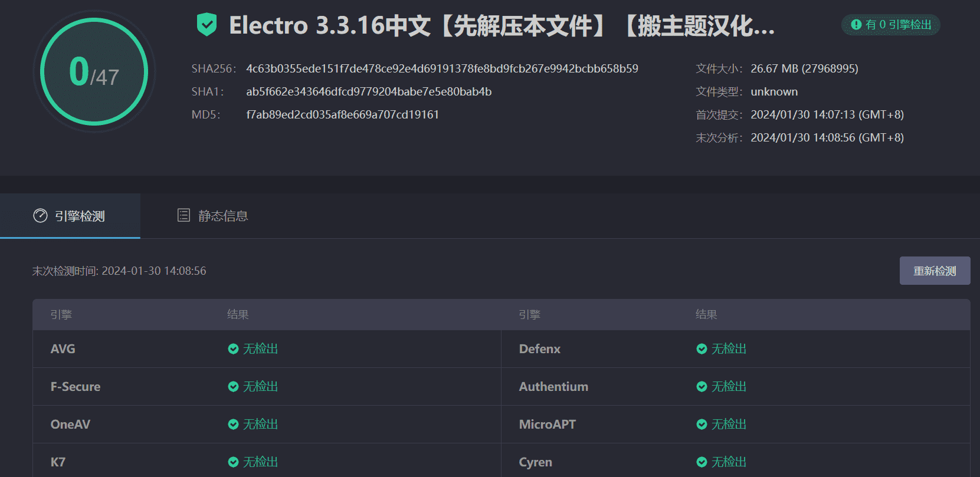The image size is (980, 477).
Task: Click the file size value 26.67 MB
Action: point(804,69)
